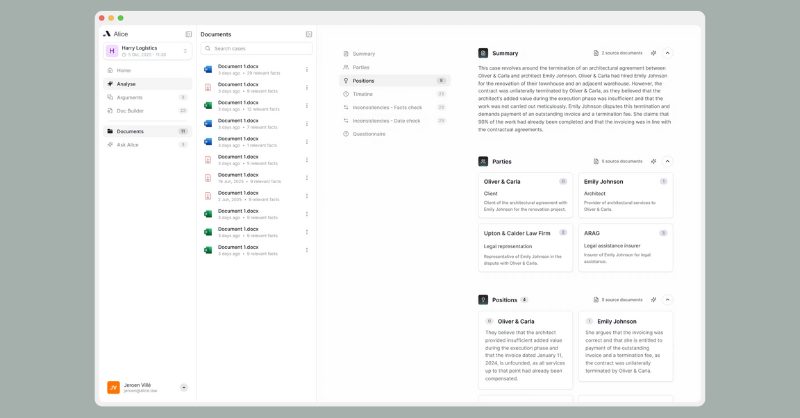Collapse the Positions section with the chevron

(x=668, y=299)
